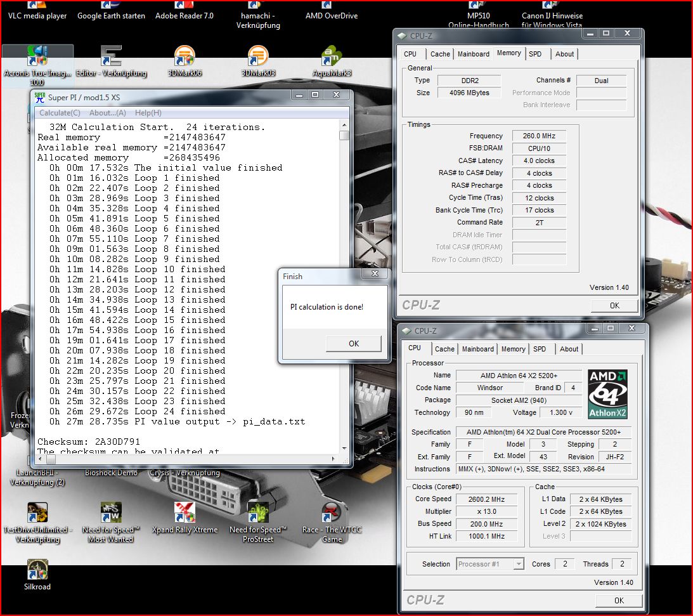Select the hamachi - Verknüpfung shortcut
Viewport: 693px width, 616px height.
pos(258,20)
